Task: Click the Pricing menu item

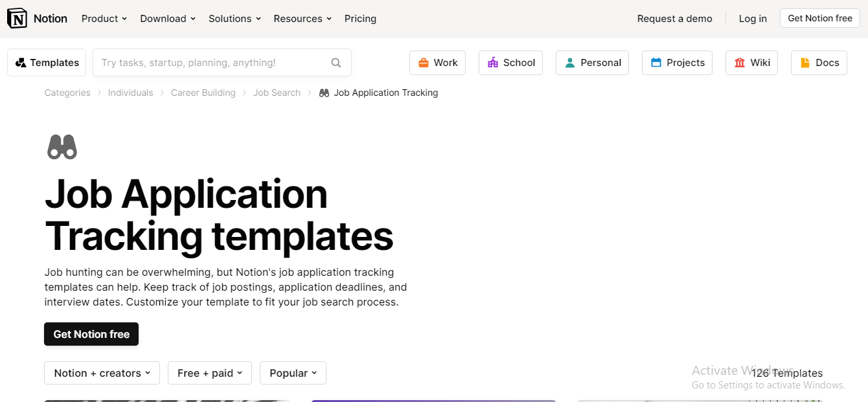Action: (360, 18)
